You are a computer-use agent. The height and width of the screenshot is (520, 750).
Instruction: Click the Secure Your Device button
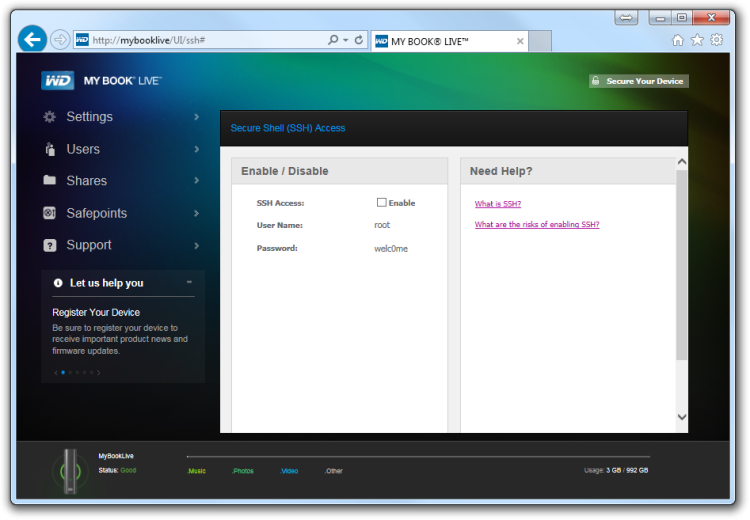pyautogui.click(x=639, y=81)
